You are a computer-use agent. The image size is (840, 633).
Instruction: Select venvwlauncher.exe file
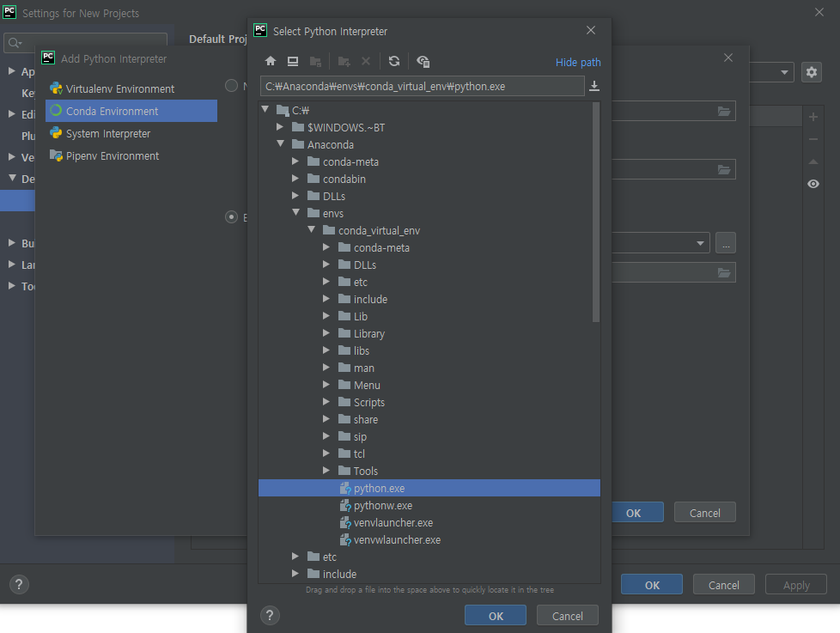tap(429, 539)
